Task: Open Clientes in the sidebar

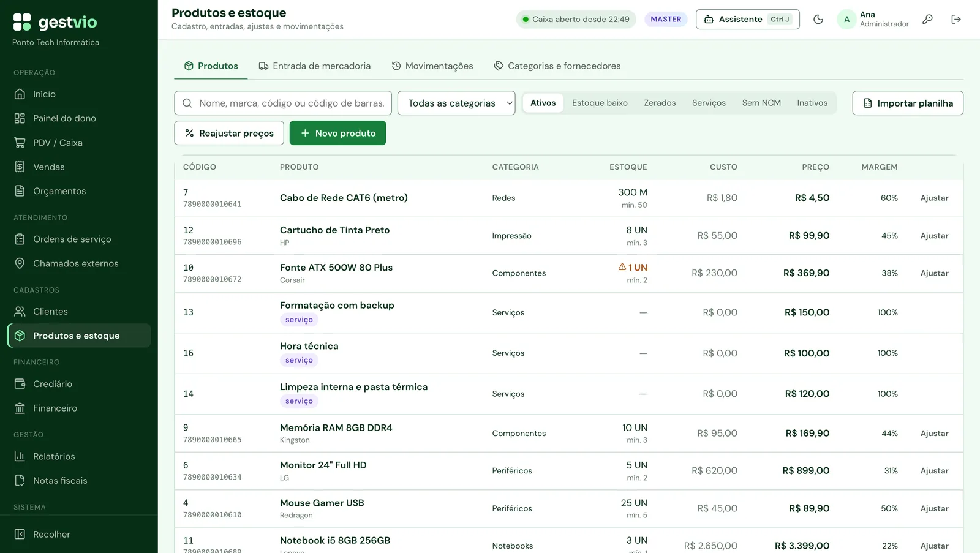Action: coord(78,311)
